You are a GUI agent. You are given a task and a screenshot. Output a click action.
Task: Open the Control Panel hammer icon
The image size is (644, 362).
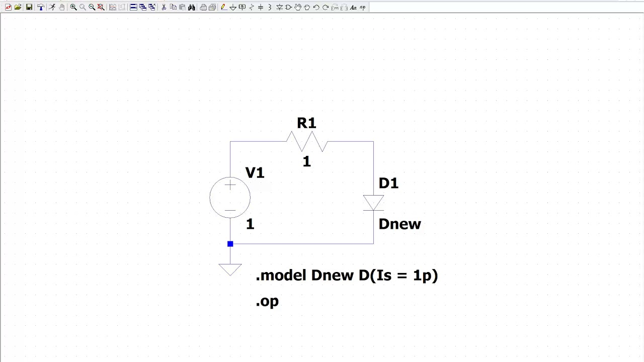[41, 7]
